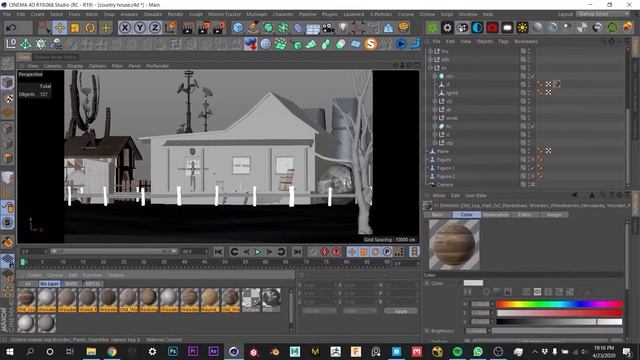This screenshot has width=640, height=360.
Task: Toggle the enable checkmark for Figure.1
Action: point(532,168)
